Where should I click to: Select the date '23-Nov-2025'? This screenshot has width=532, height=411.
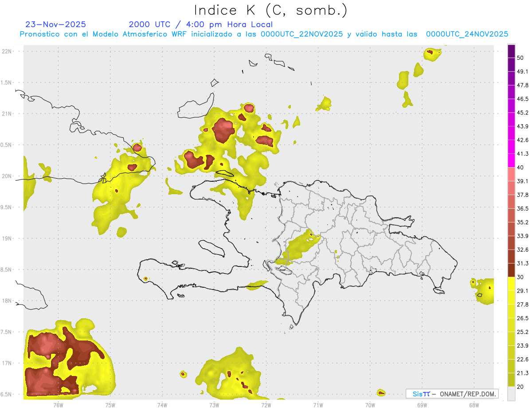[x=56, y=24]
